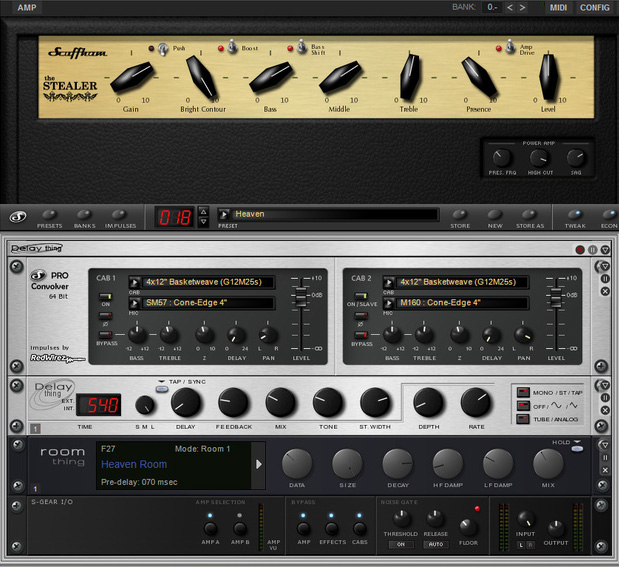Click the TAP / SYNC button
The width and height of the screenshot is (619, 567).
(x=162, y=389)
